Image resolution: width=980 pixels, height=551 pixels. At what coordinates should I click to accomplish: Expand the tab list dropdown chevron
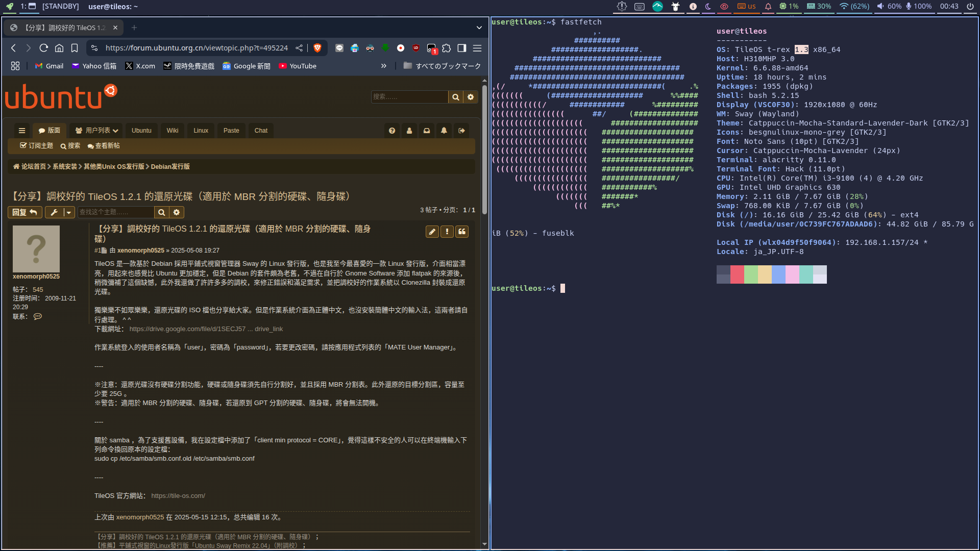tap(479, 28)
